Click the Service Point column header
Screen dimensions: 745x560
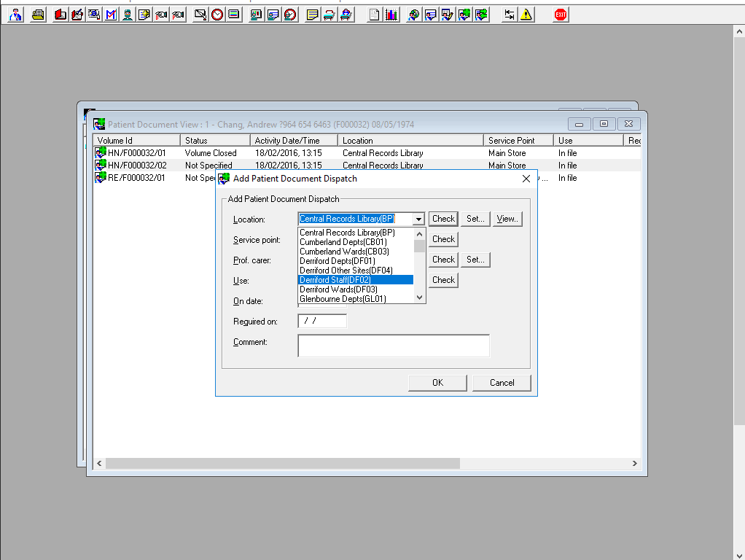518,140
